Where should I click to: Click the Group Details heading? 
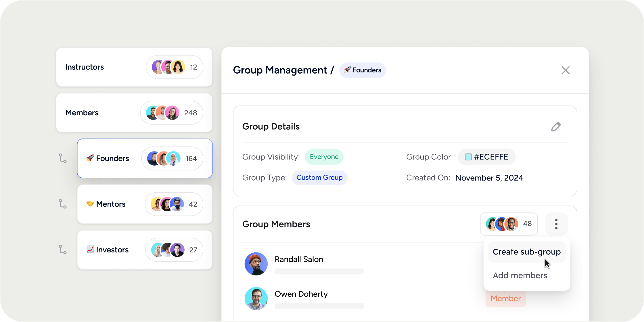[x=271, y=126]
